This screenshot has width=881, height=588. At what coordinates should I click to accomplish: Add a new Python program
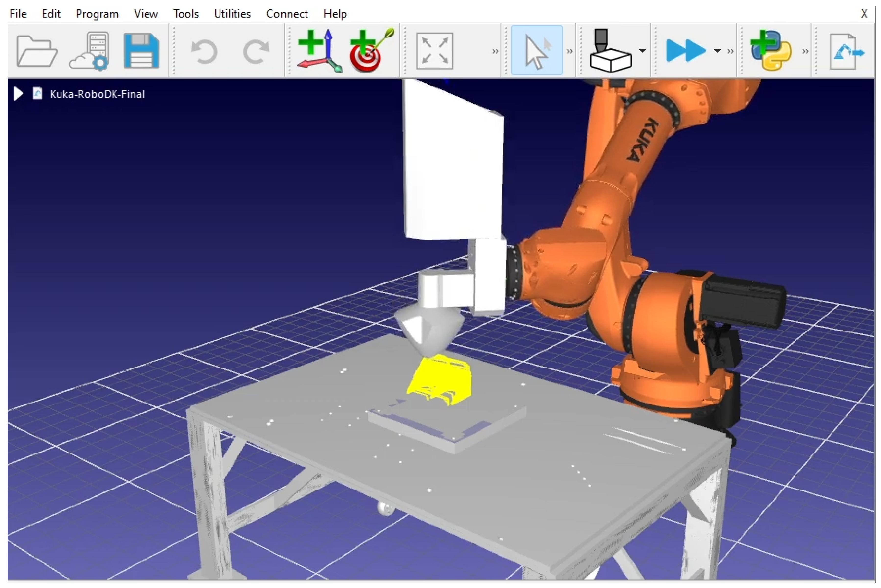pyautogui.click(x=771, y=51)
